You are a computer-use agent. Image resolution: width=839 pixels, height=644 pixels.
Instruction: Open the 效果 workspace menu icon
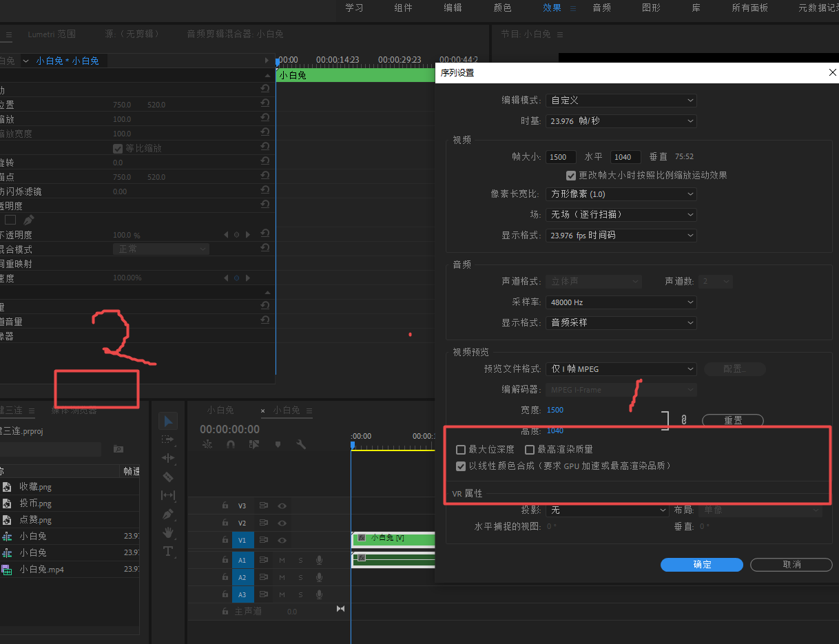click(x=573, y=8)
